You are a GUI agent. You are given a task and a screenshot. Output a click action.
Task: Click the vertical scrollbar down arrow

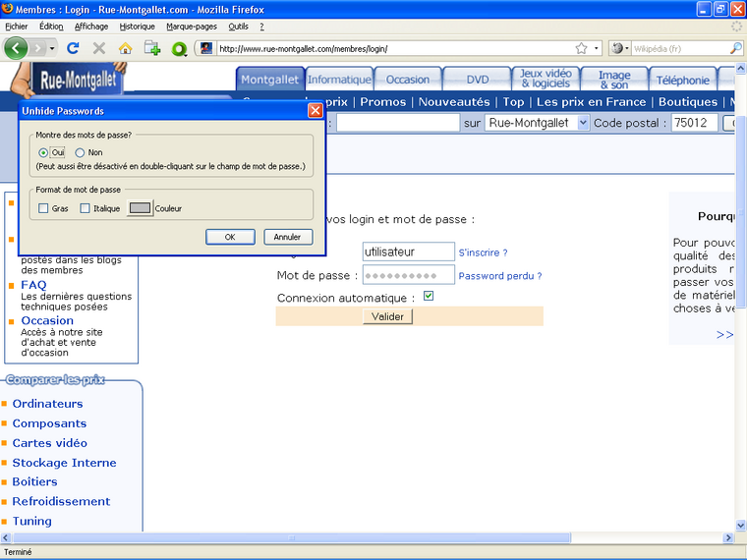pyautogui.click(x=741, y=526)
